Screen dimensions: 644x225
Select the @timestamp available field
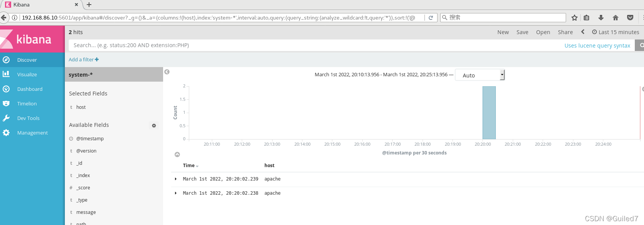point(90,139)
